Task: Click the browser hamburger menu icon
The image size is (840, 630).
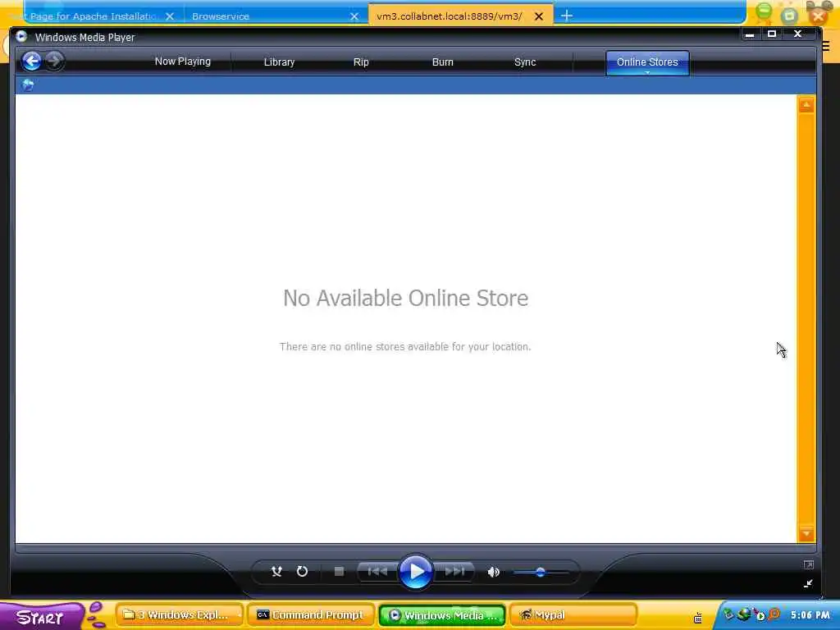Action: pyautogui.click(x=825, y=46)
